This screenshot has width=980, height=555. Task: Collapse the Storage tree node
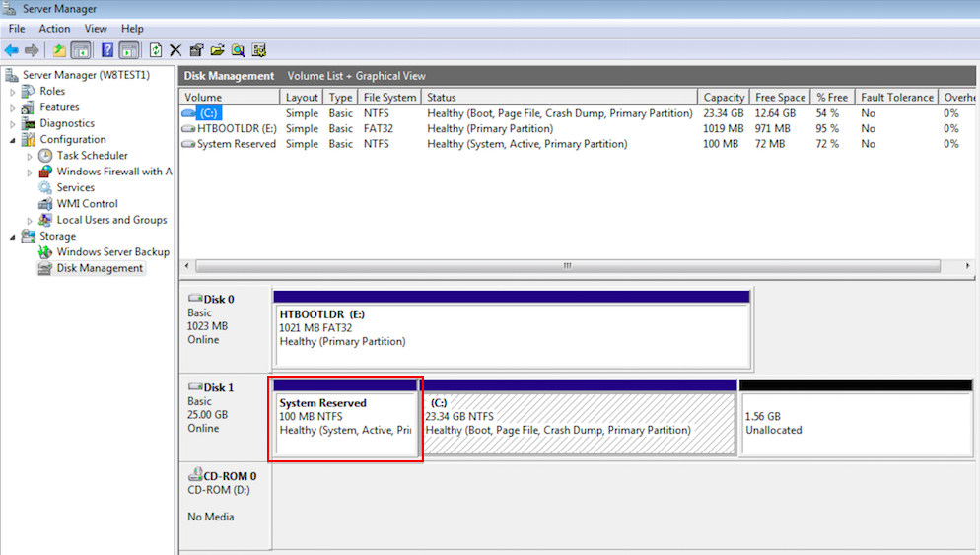pos(13,237)
